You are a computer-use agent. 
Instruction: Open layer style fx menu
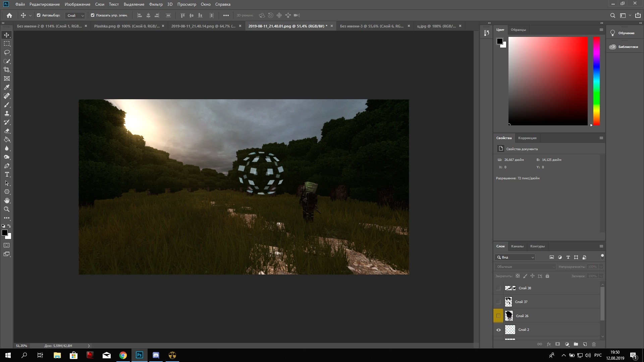[549, 344]
